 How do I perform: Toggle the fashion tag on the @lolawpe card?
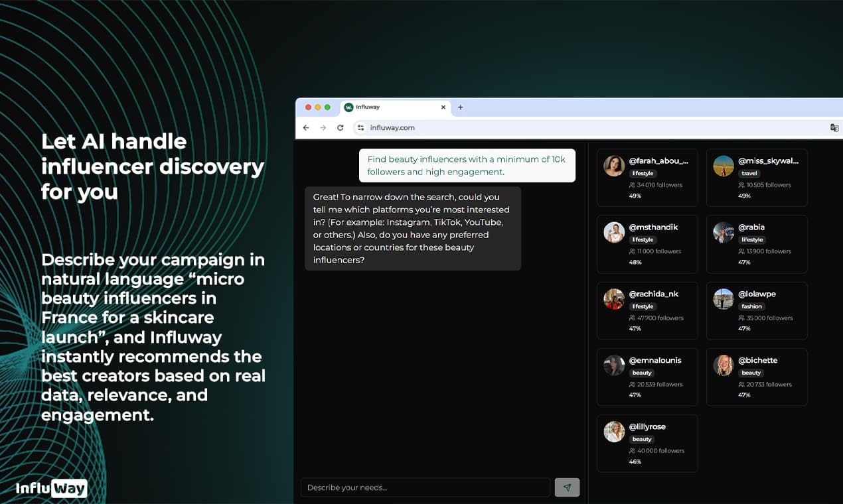pos(751,306)
